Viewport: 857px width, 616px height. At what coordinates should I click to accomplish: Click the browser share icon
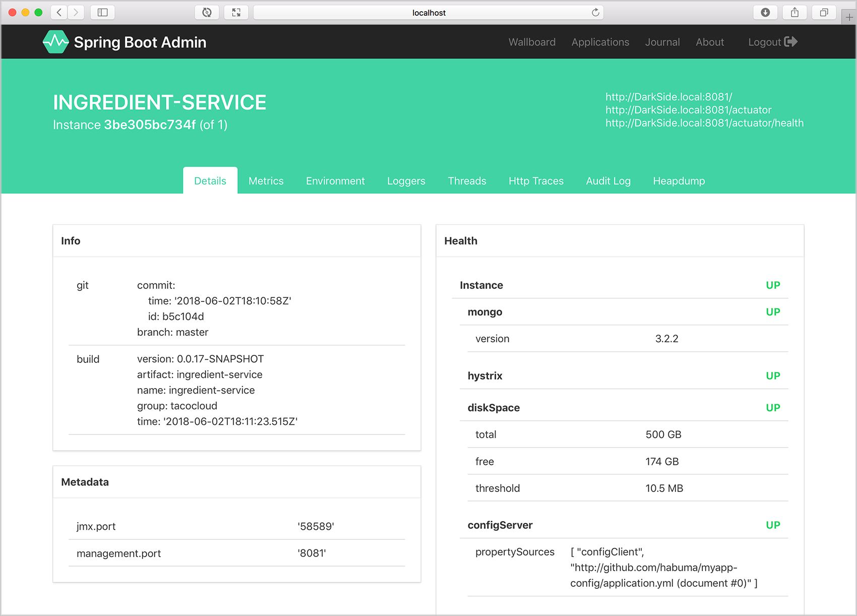pos(794,13)
